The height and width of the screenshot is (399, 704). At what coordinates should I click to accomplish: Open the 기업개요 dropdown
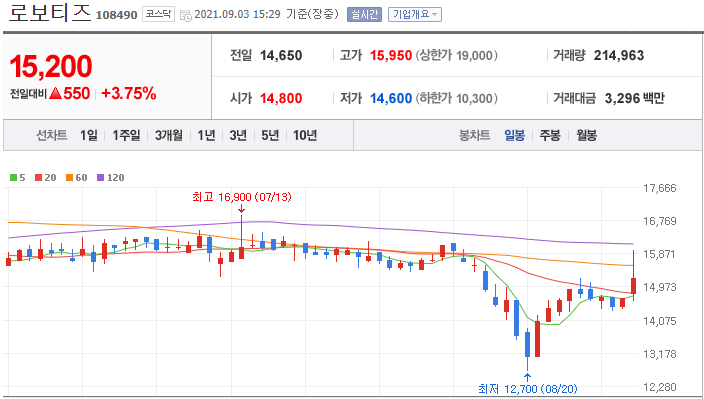click(414, 14)
